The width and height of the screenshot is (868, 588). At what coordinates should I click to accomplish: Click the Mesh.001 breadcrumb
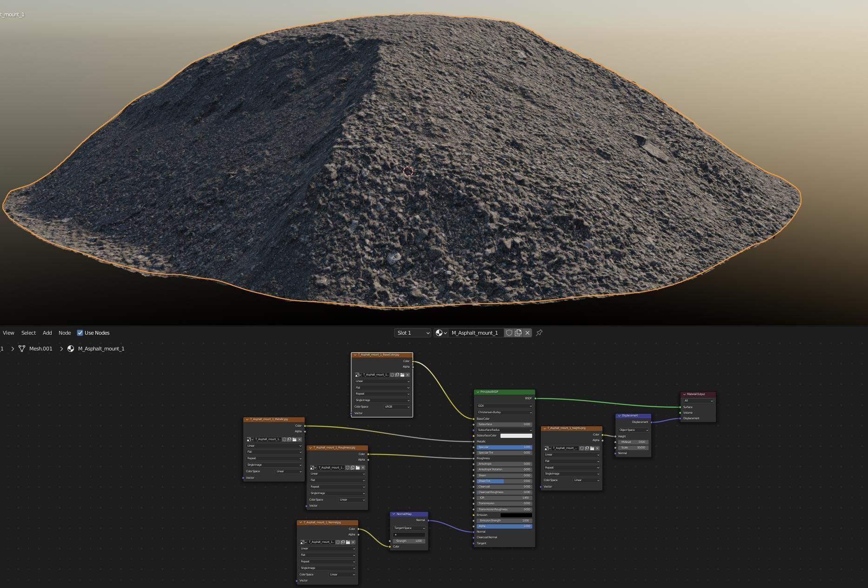coord(40,349)
